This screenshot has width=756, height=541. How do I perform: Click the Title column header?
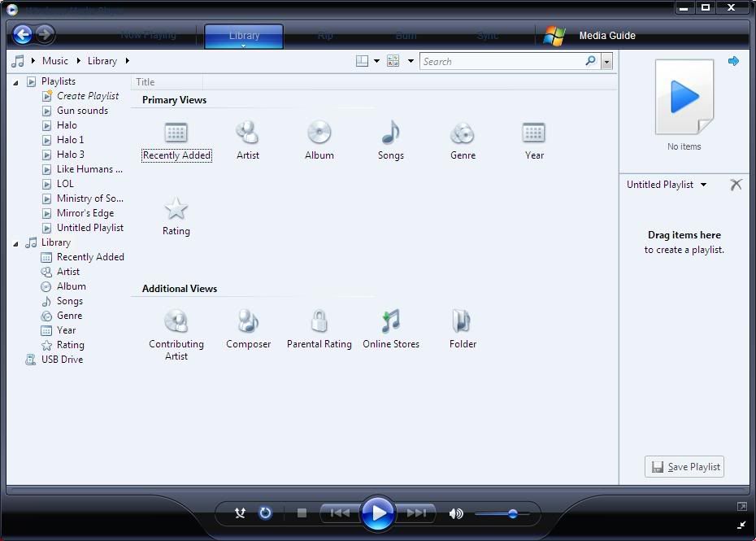pos(167,82)
